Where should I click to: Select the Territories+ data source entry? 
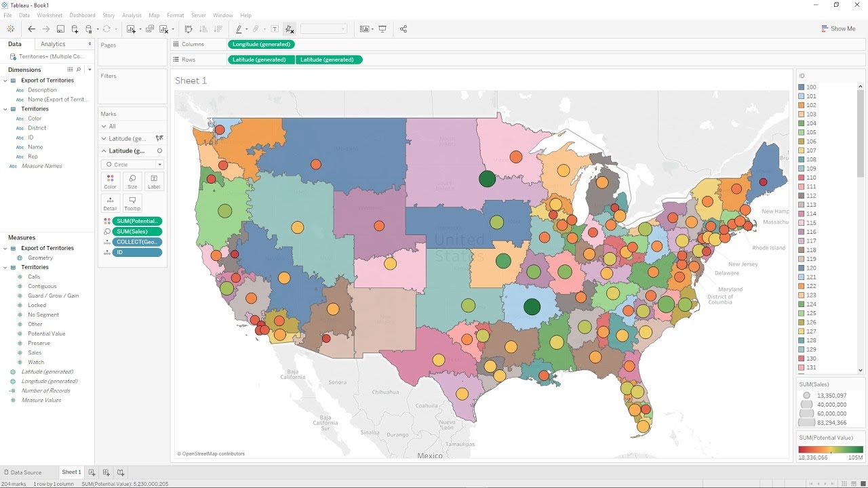(x=47, y=56)
